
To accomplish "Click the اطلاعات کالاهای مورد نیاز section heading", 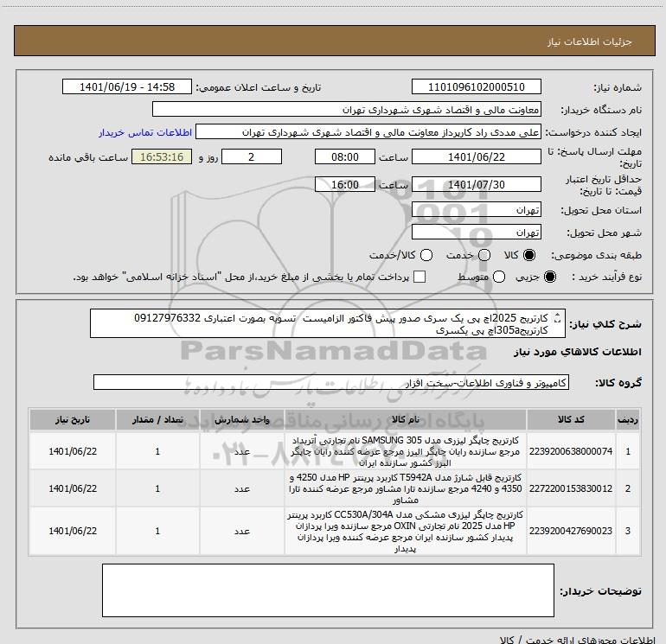I will (x=578, y=352).
